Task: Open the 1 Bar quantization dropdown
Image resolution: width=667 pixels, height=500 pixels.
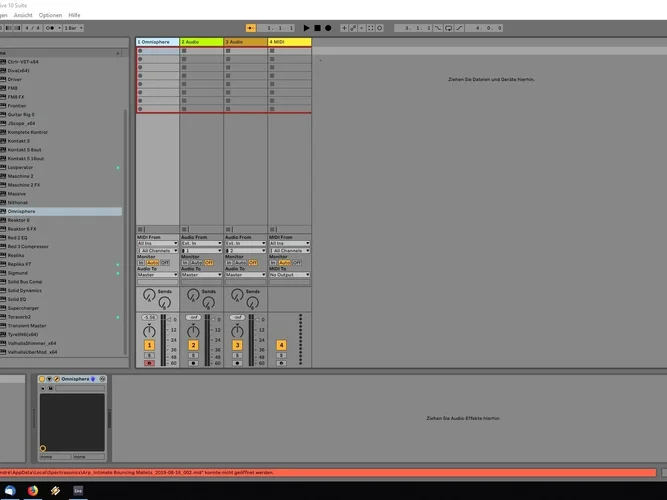Action: 74,28
